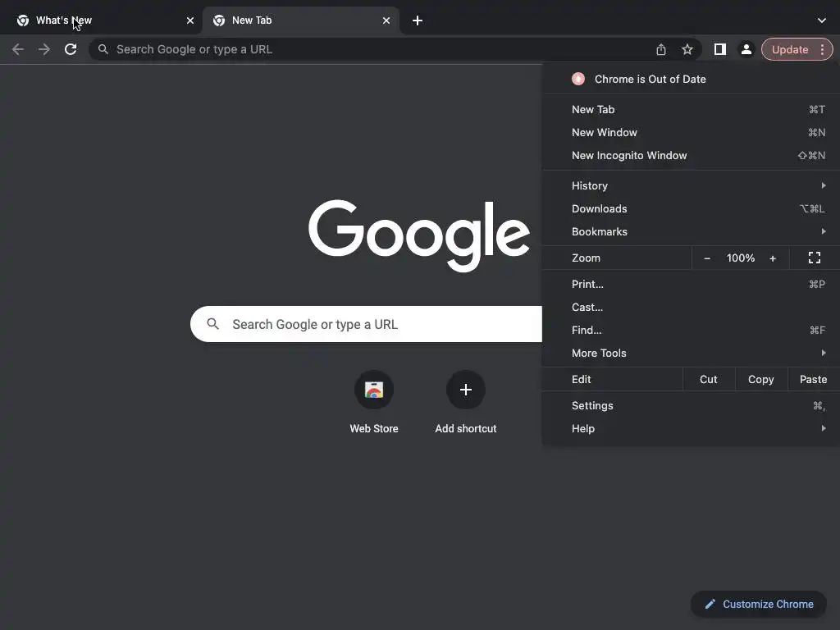Click the share icon in the address bar
Viewport: 840px width, 630px height.
(x=661, y=49)
